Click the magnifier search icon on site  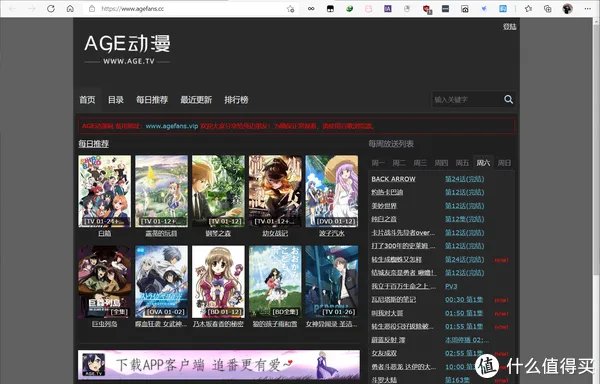click(x=508, y=99)
